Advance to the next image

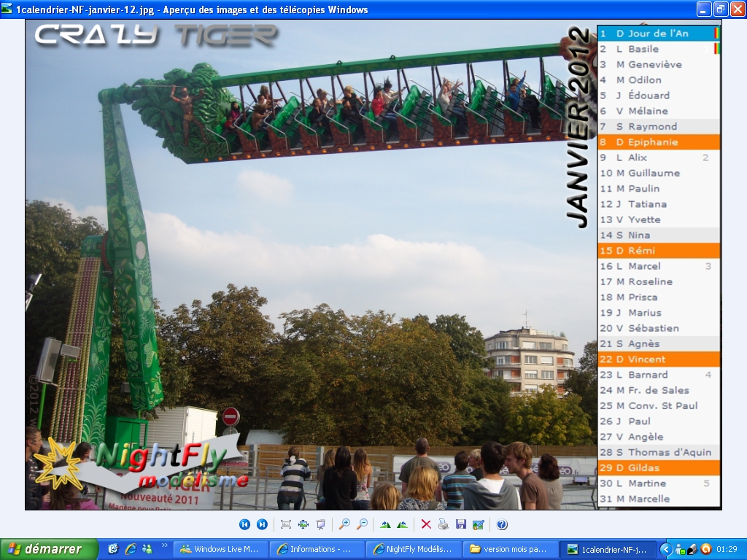(262, 524)
